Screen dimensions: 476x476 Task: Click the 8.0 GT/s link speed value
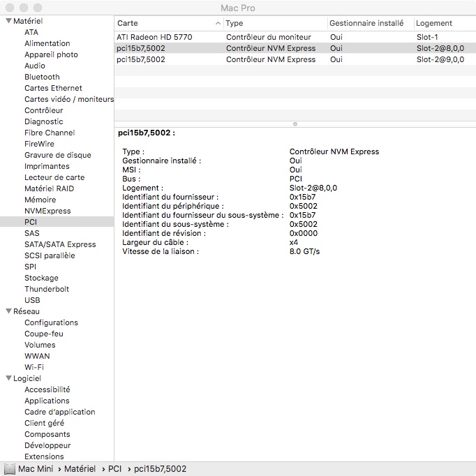304,251
